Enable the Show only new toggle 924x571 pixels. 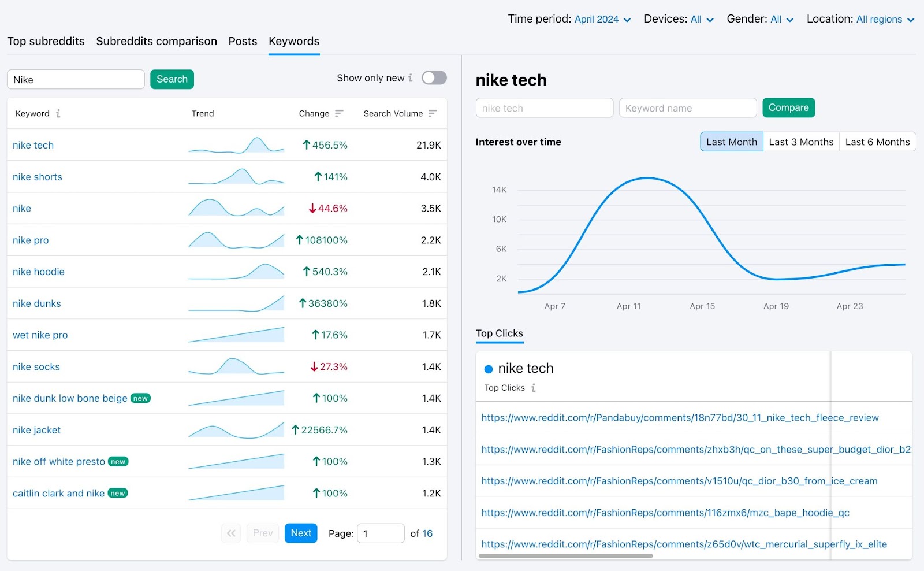(434, 77)
